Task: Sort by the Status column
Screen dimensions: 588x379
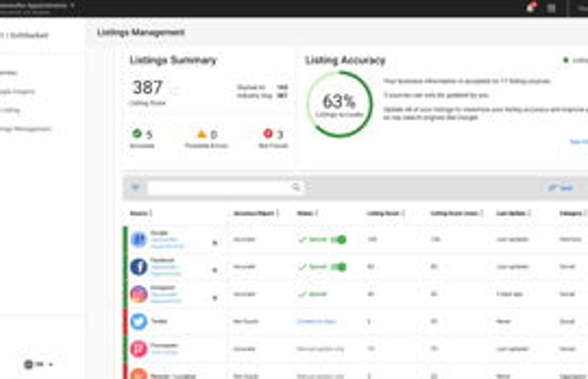Action: [307, 213]
